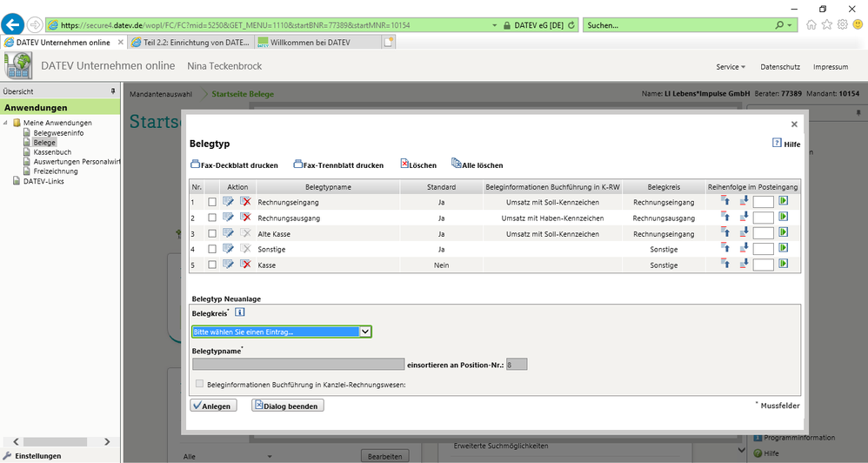
Task: Open the Datenschutz link
Action: coord(780,66)
